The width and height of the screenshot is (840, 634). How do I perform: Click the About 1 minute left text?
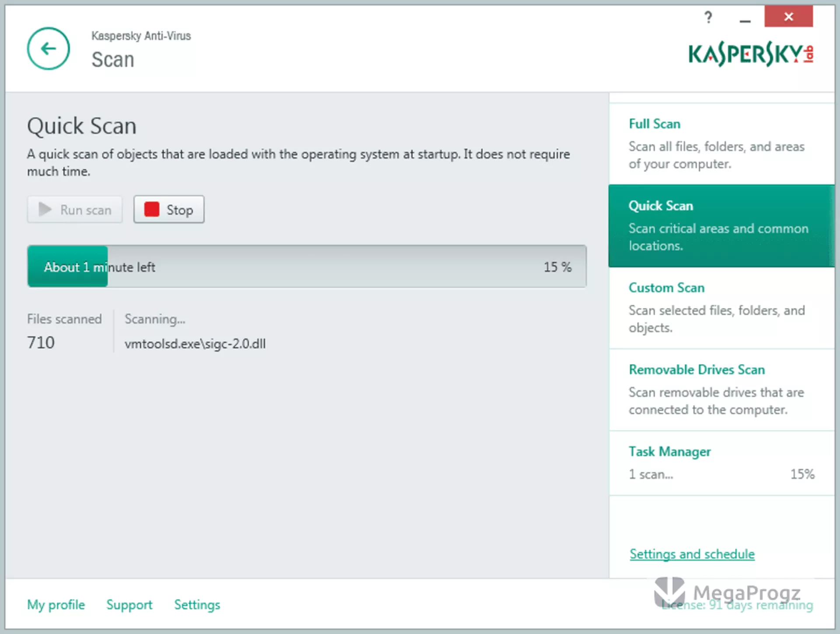(x=99, y=267)
